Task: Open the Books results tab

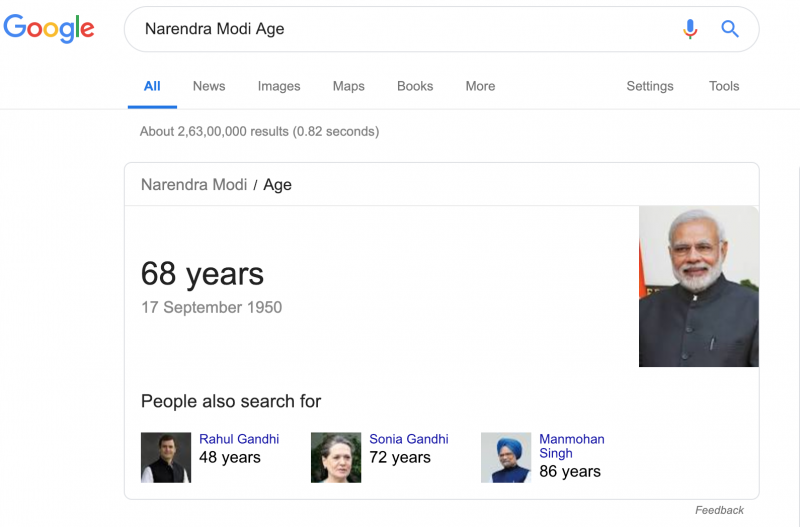Action: (415, 86)
